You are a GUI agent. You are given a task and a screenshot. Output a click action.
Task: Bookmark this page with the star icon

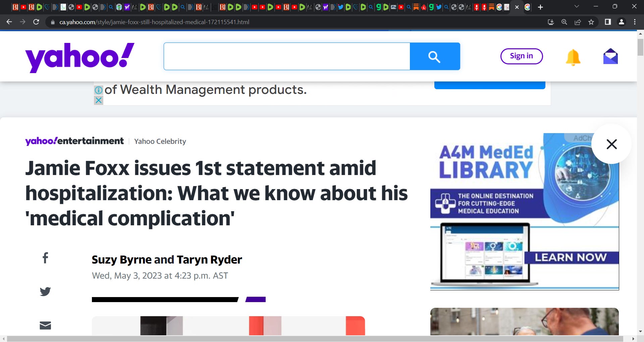click(x=591, y=22)
